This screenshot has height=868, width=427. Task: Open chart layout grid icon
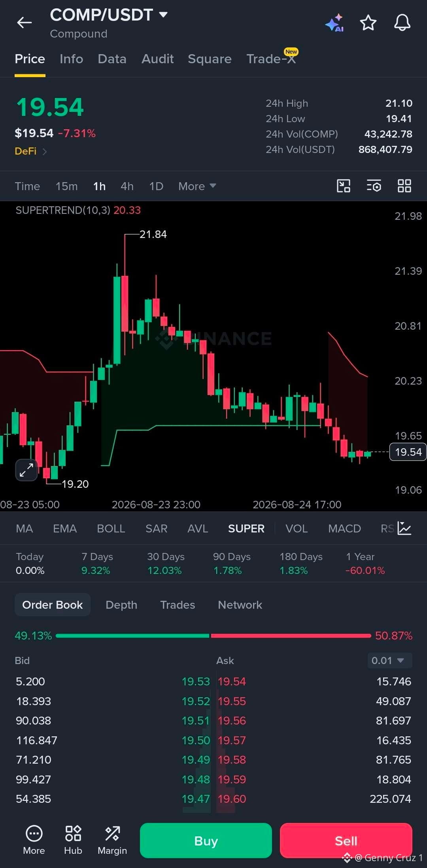pos(404,186)
